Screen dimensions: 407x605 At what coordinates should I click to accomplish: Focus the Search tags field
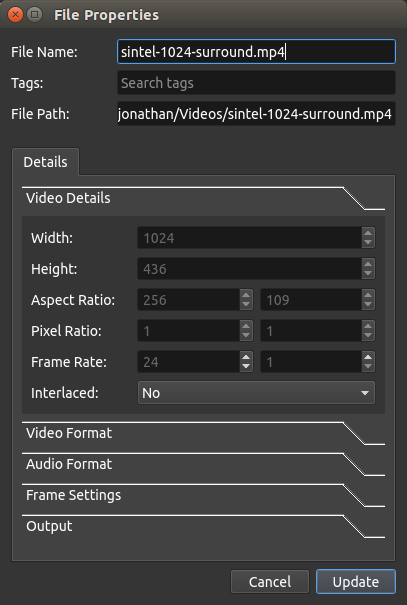click(x=256, y=83)
